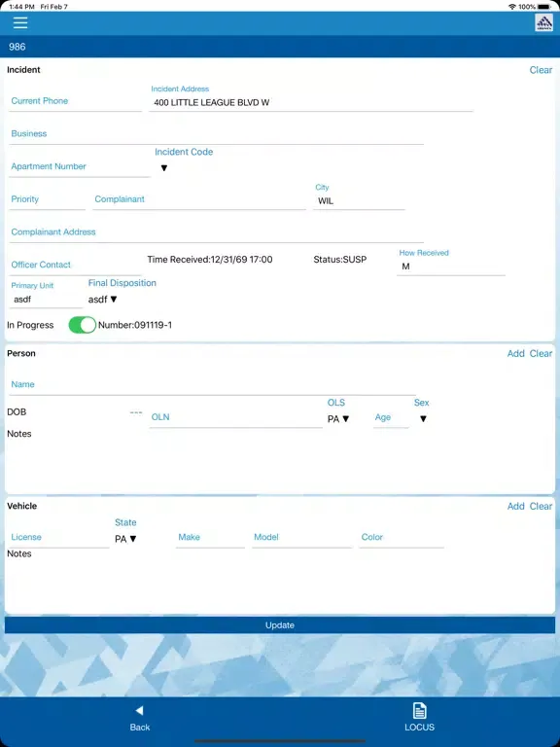
Task: Tap the vehicle Color field
Action: (x=402, y=537)
